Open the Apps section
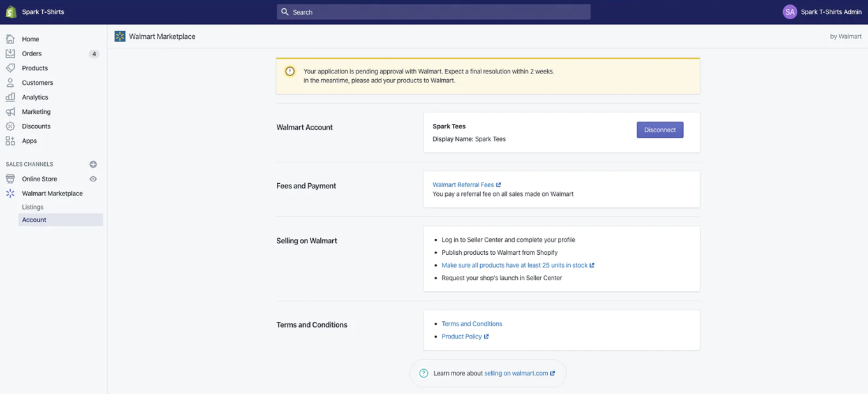This screenshot has width=868, height=394. [29, 140]
